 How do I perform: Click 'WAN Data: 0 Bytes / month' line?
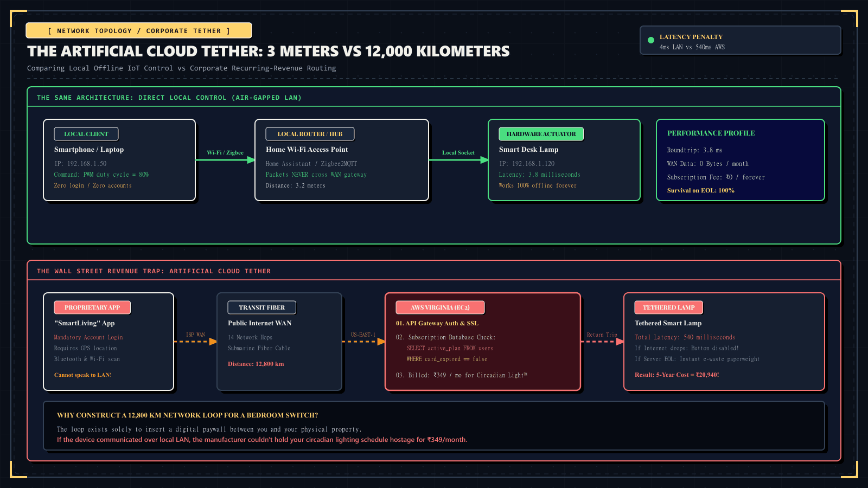coord(708,164)
